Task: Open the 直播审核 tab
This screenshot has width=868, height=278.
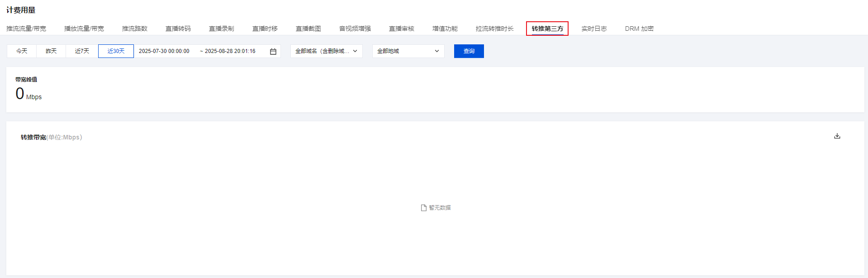Action: 402,29
